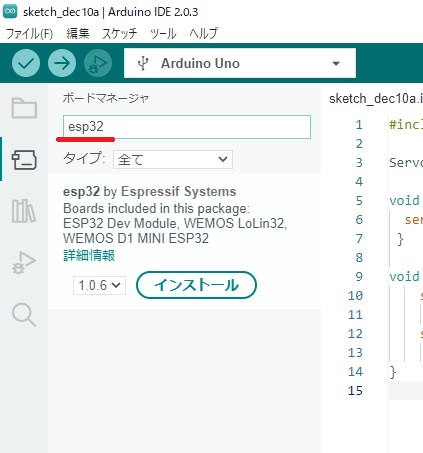Click the esp32 search input field
This screenshot has height=453, width=423.
[187, 127]
